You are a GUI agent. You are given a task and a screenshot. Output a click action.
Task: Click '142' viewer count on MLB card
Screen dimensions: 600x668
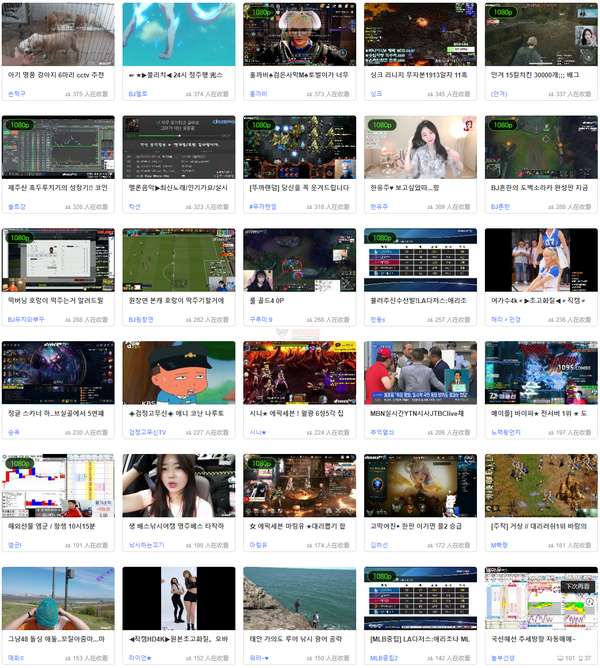point(449,658)
